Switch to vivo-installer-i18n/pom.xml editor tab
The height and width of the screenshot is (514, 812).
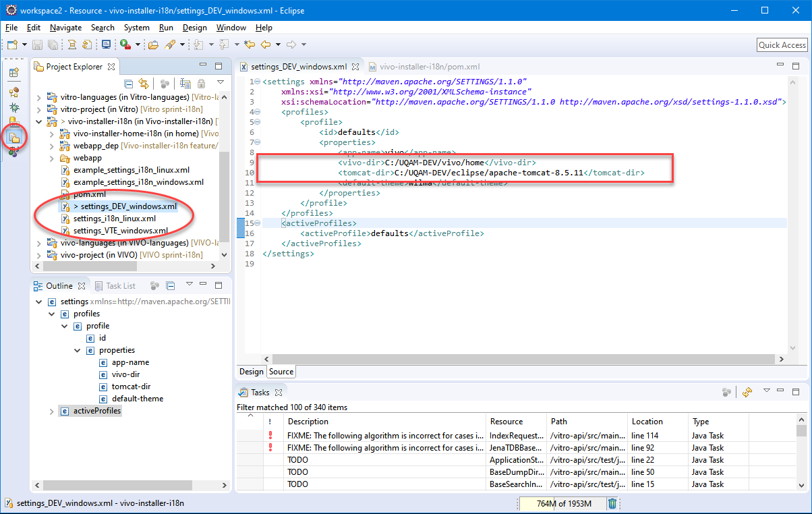(x=424, y=67)
